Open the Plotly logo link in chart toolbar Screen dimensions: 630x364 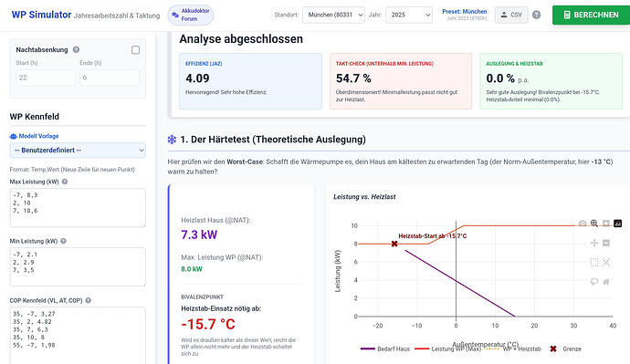(618, 224)
